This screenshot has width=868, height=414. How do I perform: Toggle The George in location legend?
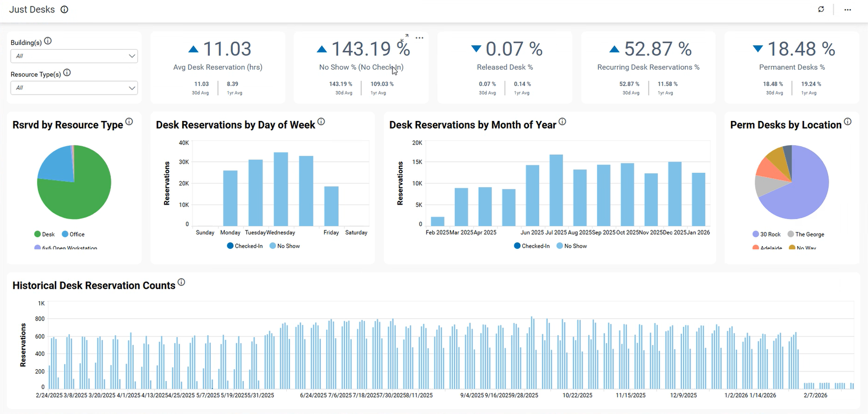(806, 234)
